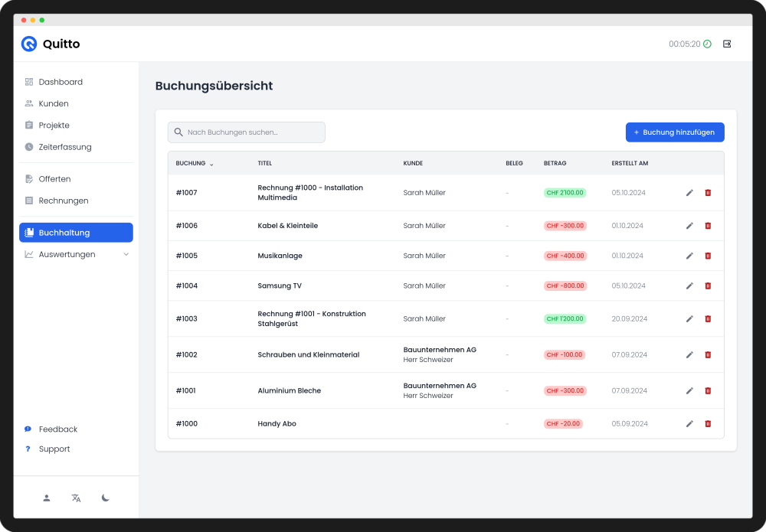Click the booking search field
766x532 pixels.
[247, 132]
